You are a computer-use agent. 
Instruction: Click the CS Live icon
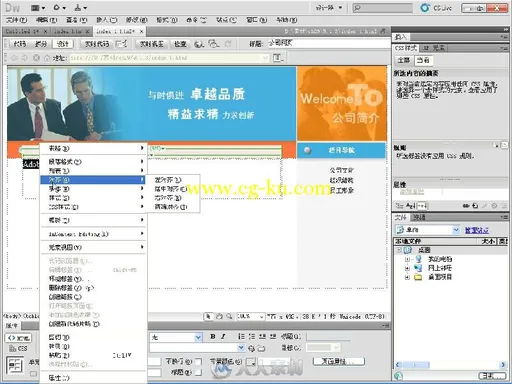tap(425, 8)
